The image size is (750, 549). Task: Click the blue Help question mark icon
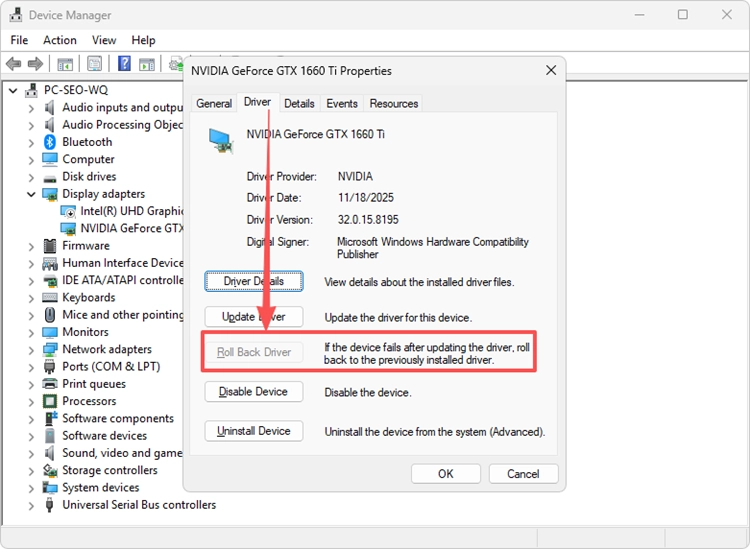(124, 63)
